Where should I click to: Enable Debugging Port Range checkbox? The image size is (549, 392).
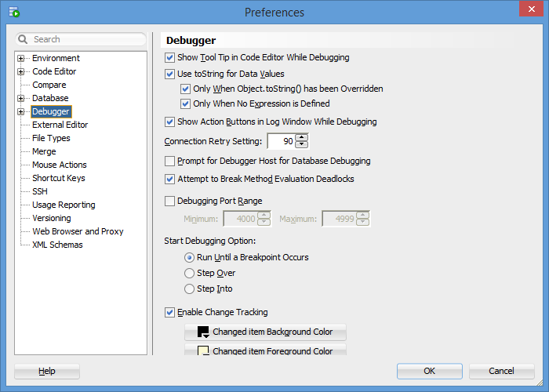[x=170, y=201]
